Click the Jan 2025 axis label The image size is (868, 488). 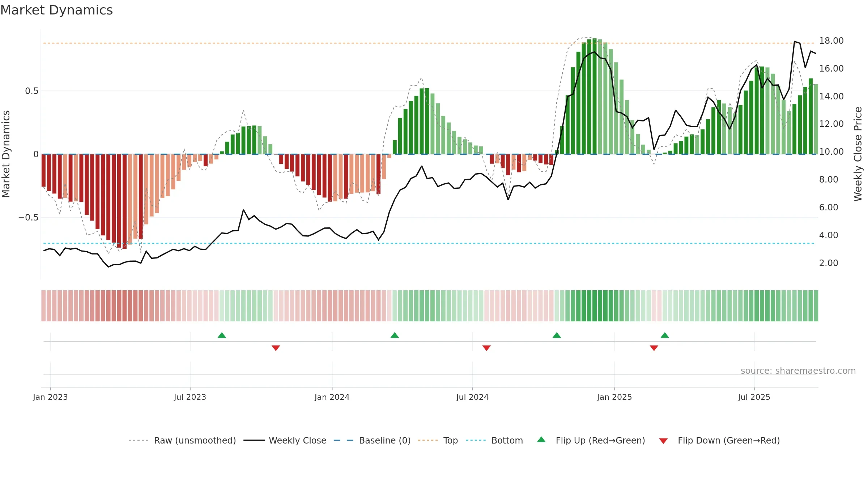tap(614, 397)
